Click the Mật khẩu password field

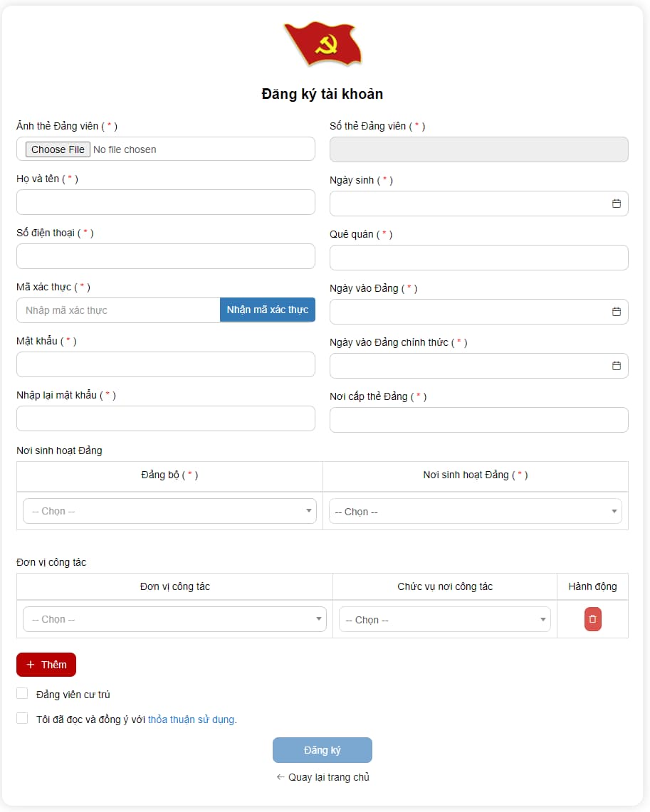coord(165,364)
